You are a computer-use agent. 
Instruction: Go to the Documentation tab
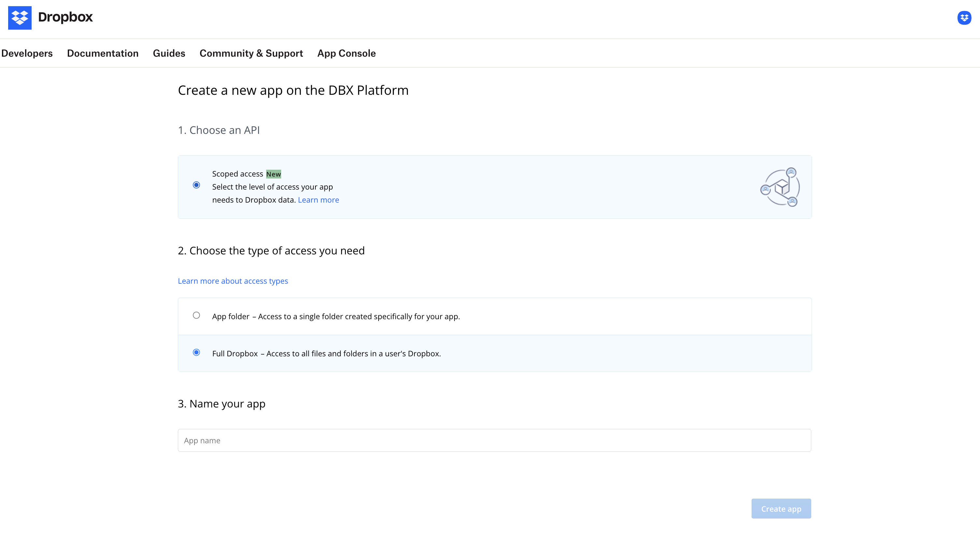[103, 53]
